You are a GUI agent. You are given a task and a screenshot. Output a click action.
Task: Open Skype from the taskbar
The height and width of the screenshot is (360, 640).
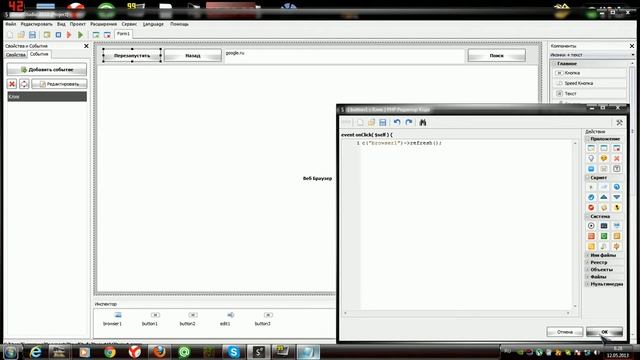tap(233, 352)
